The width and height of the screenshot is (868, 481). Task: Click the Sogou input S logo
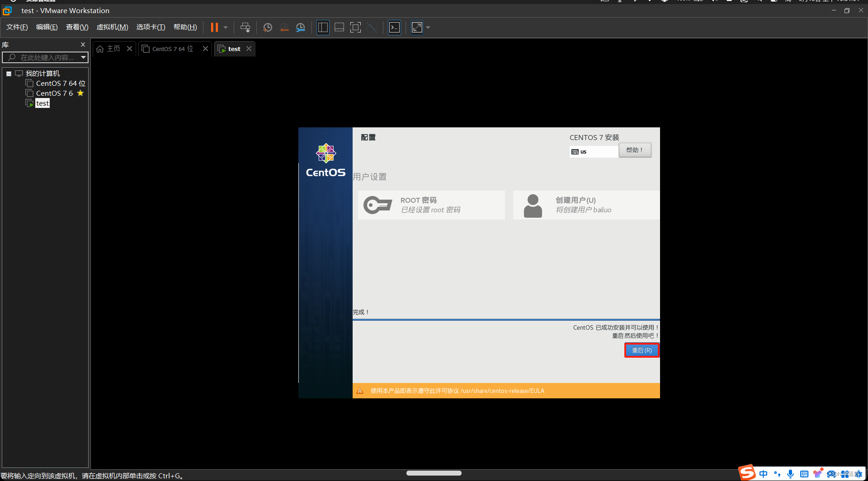pos(747,473)
